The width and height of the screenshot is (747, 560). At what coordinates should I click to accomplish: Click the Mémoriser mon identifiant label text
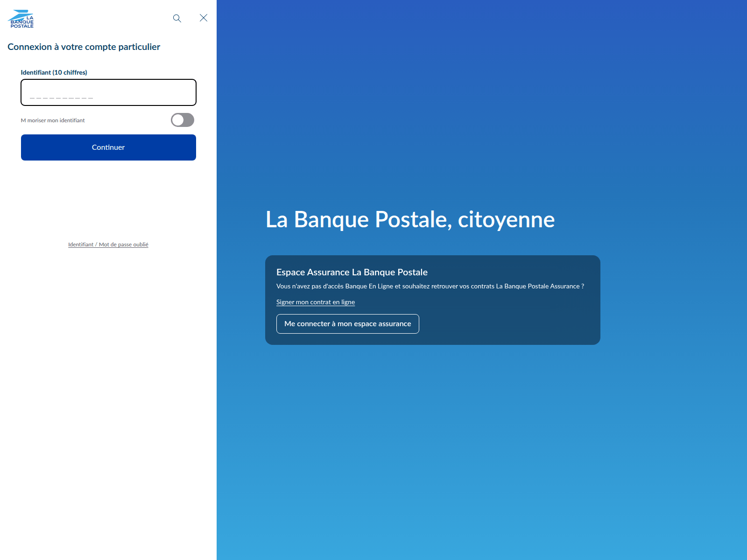pyautogui.click(x=53, y=120)
